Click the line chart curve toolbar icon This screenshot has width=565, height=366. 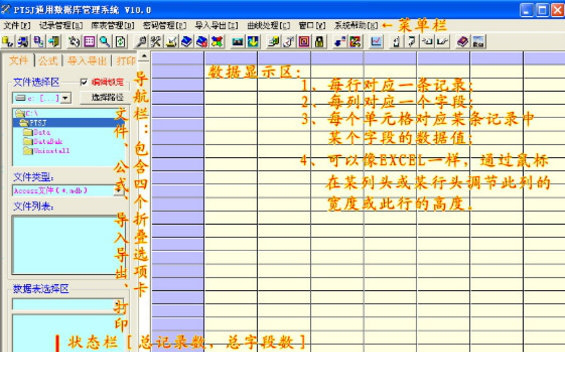pos(376,42)
